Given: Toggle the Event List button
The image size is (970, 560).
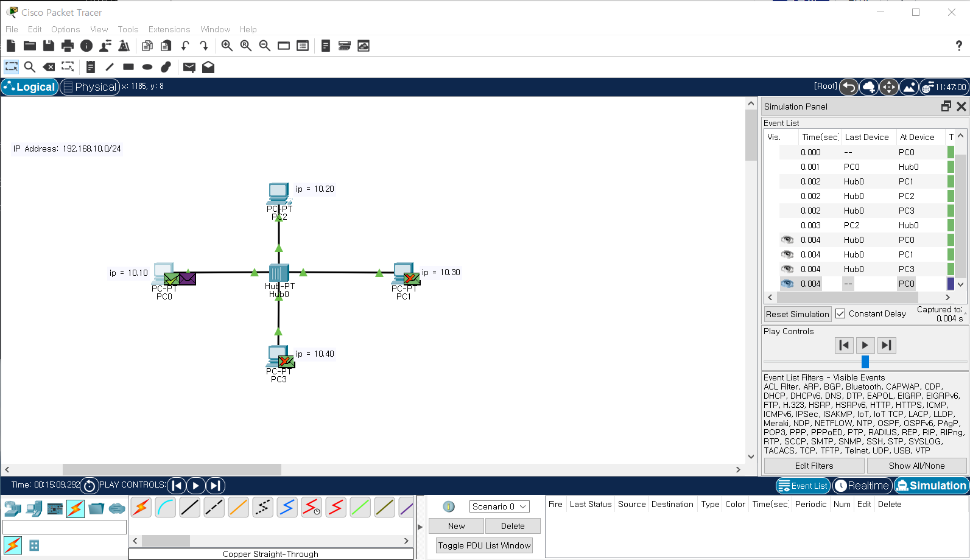Looking at the screenshot, I should point(803,485).
